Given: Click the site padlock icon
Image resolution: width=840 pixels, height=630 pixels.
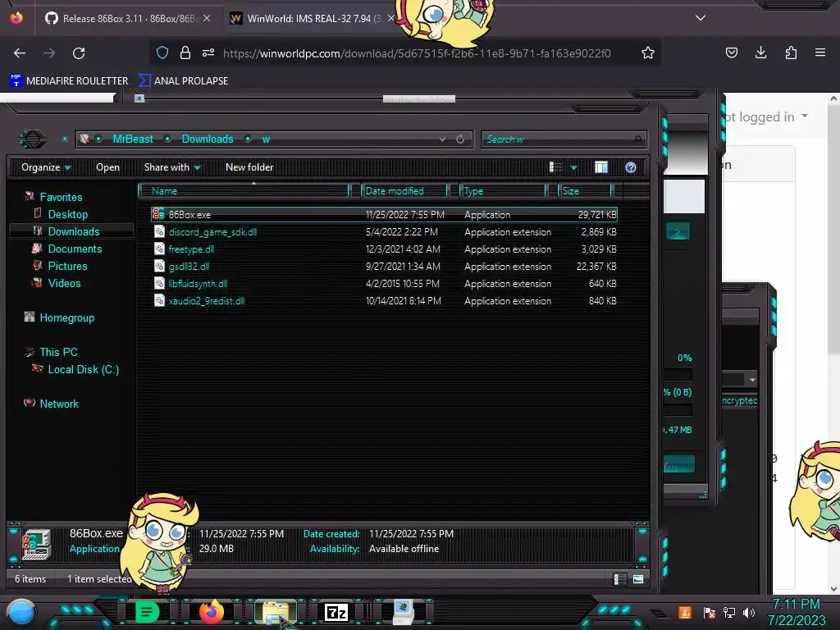Looking at the screenshot, I should tap(185, 52).
